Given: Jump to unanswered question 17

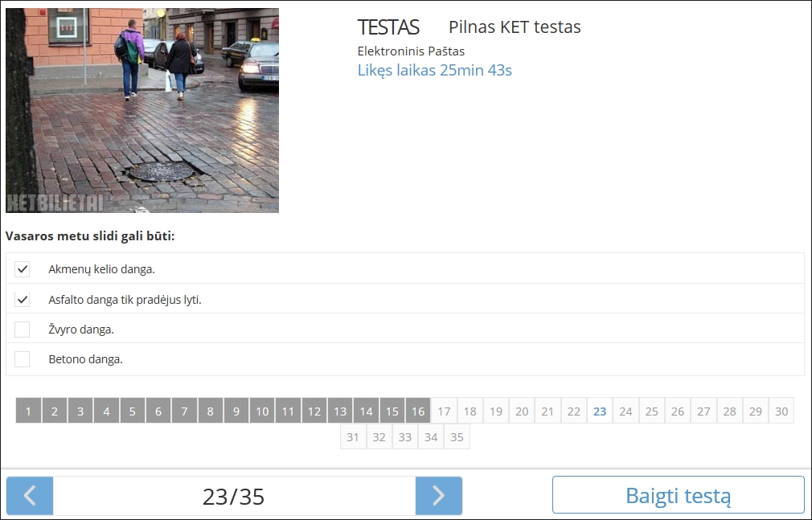Looking at the screenshot, I should pyautogui.click(x=444, y=411).
